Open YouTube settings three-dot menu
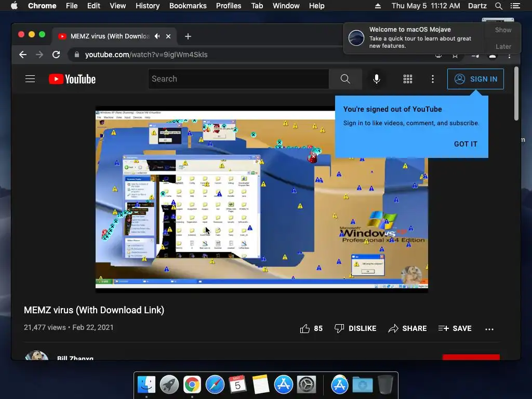This screenshot has height=399, width=532. (x=433, y=79)
